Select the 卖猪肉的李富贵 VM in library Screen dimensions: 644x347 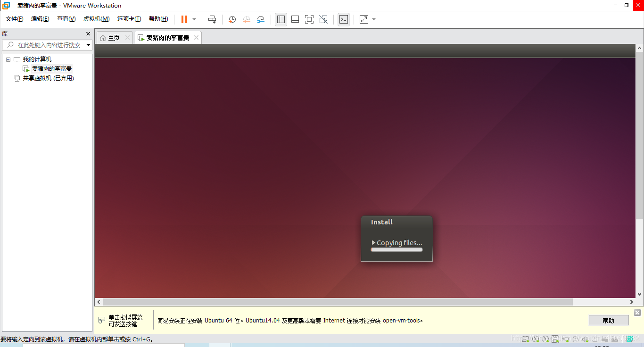point(52,69)
